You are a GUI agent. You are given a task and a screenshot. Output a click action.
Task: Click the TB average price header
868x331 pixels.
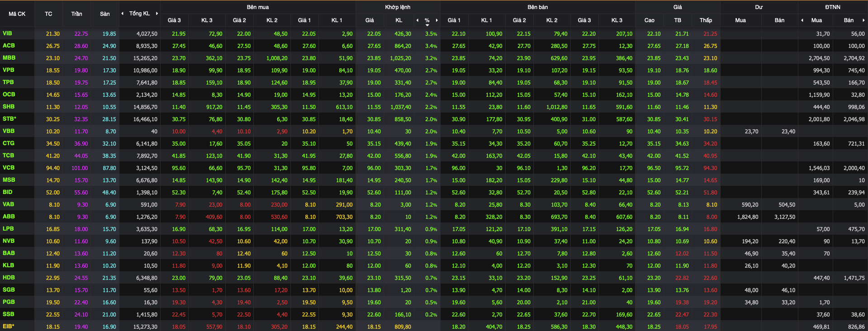(678, 20)
